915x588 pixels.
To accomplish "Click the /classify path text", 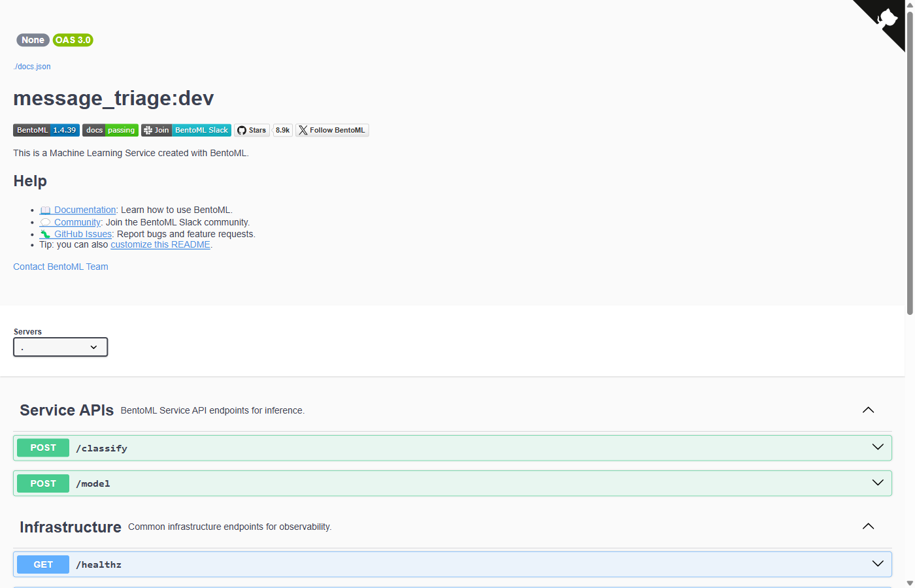I will pyautogui.click(x=101, y=448).
